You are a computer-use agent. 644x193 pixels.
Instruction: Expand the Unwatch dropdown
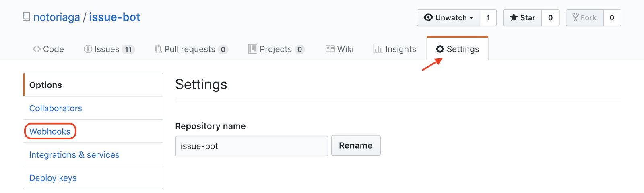tap(448, 18)
